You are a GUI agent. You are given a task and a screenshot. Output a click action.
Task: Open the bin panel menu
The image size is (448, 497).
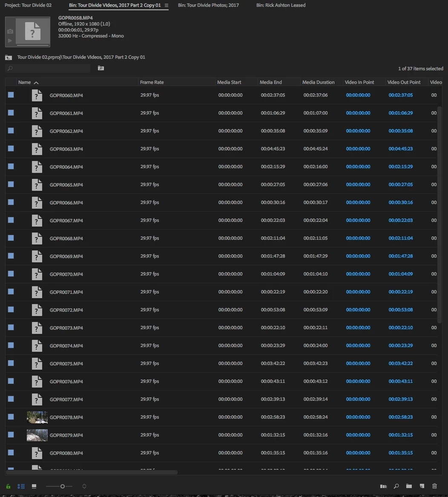167,6
